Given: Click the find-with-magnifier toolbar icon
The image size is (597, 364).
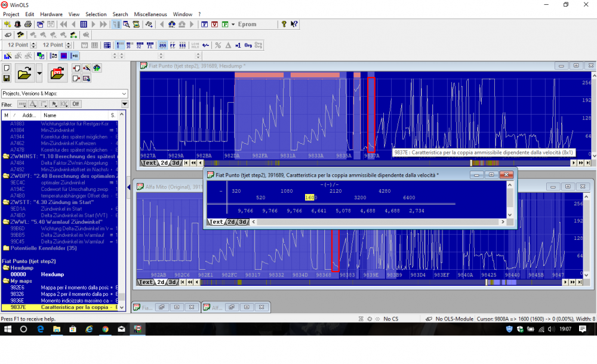Looking at the screenshot, I should coord(127,24).
